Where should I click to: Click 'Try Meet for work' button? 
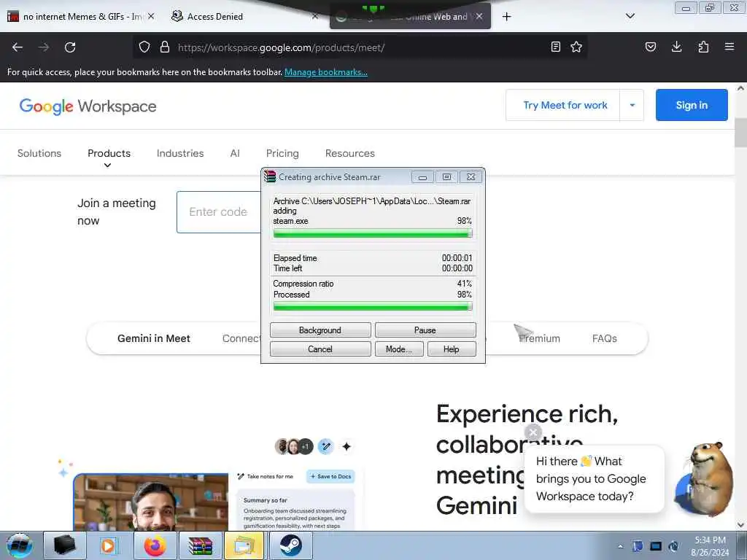click(565, 105)
